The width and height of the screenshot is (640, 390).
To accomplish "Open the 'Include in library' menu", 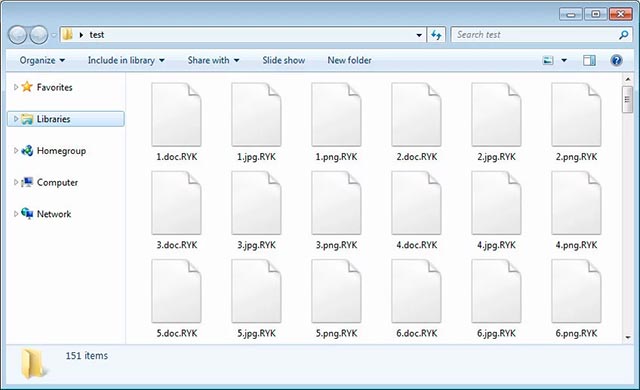I will tap(126, 60).
